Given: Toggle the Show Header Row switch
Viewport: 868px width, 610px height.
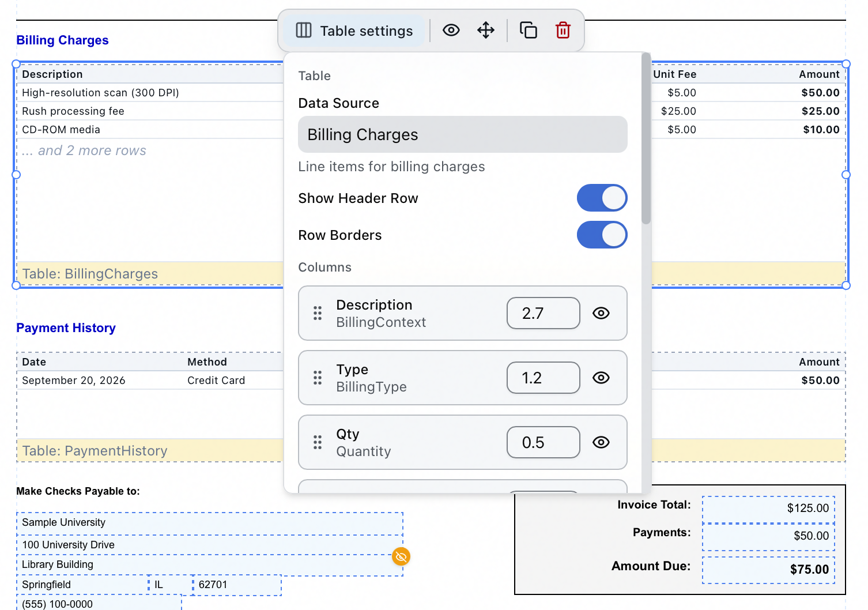Looking at the screenshot, I should (602, 198).
